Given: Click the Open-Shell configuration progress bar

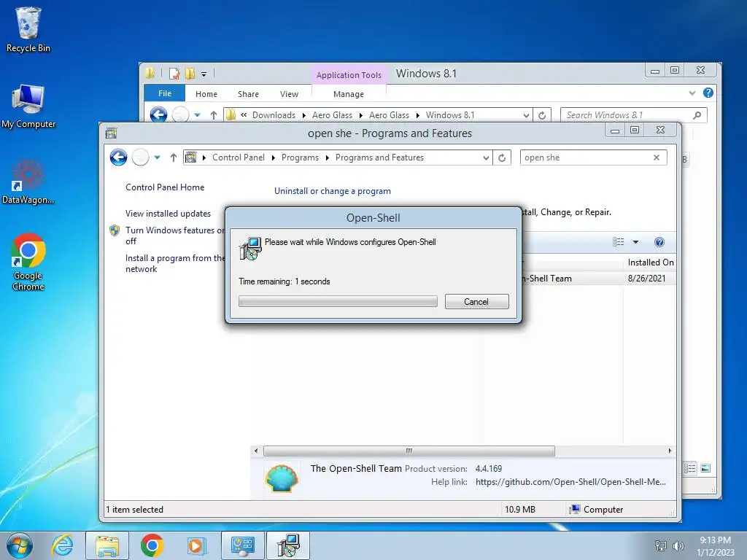Looking at the screenshot, I should [338, 301].
